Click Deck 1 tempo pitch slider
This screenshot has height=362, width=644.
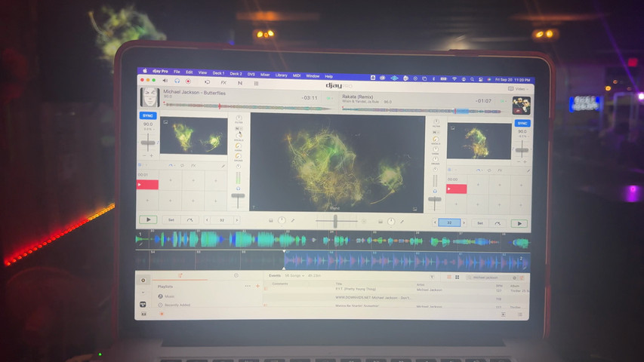click(x=148, y=143)
